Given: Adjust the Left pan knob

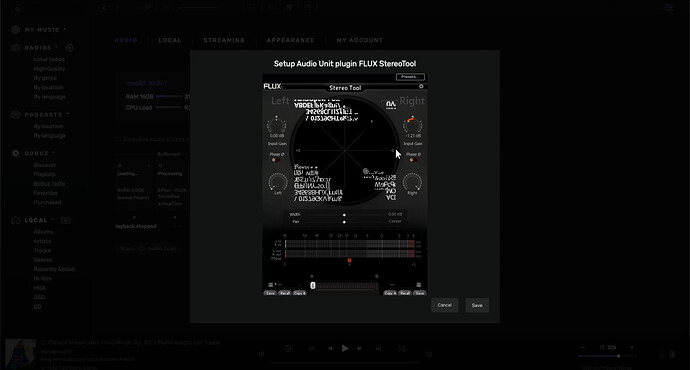Looking at the screenshot, I should click(278, 182).
